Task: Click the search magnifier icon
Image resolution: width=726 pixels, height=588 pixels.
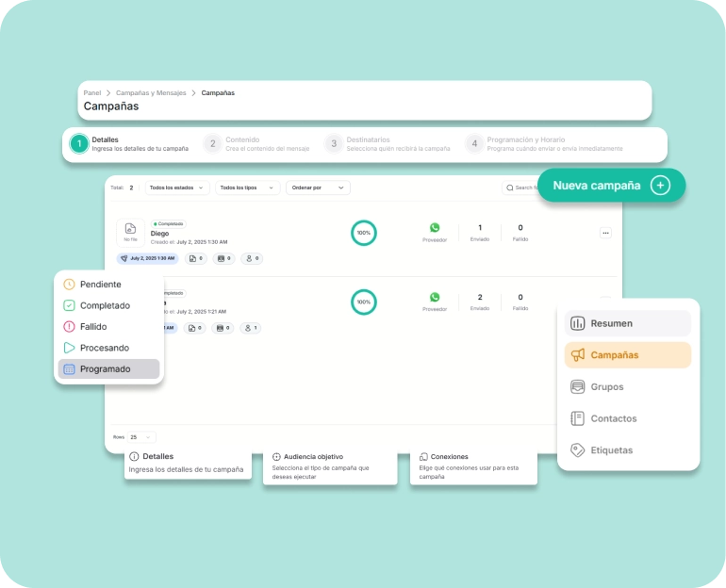Action: tap(509, 188)
